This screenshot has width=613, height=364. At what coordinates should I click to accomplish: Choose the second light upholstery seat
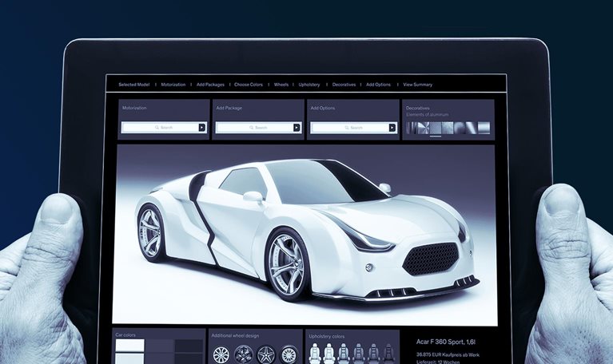pos(329,354)
